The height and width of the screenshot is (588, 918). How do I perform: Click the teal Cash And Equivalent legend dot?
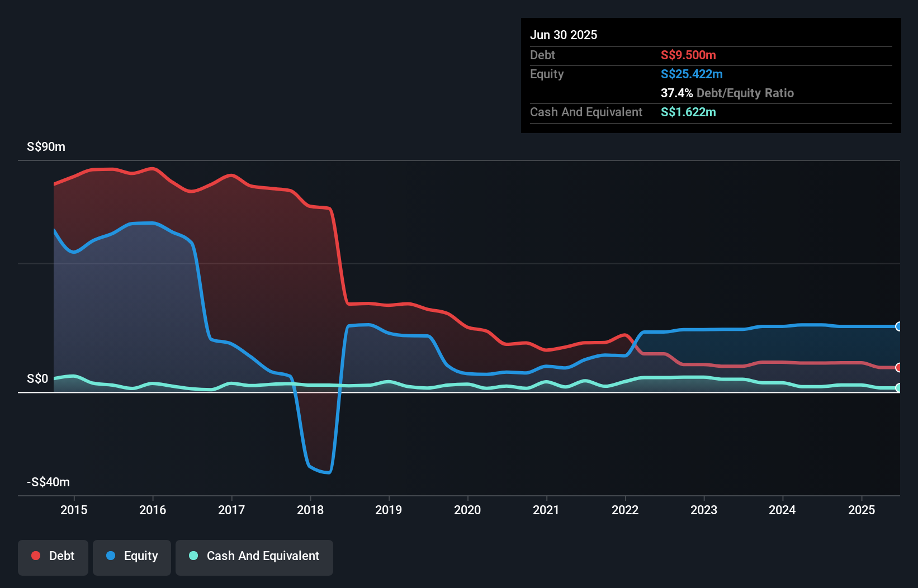pos(193,556)
